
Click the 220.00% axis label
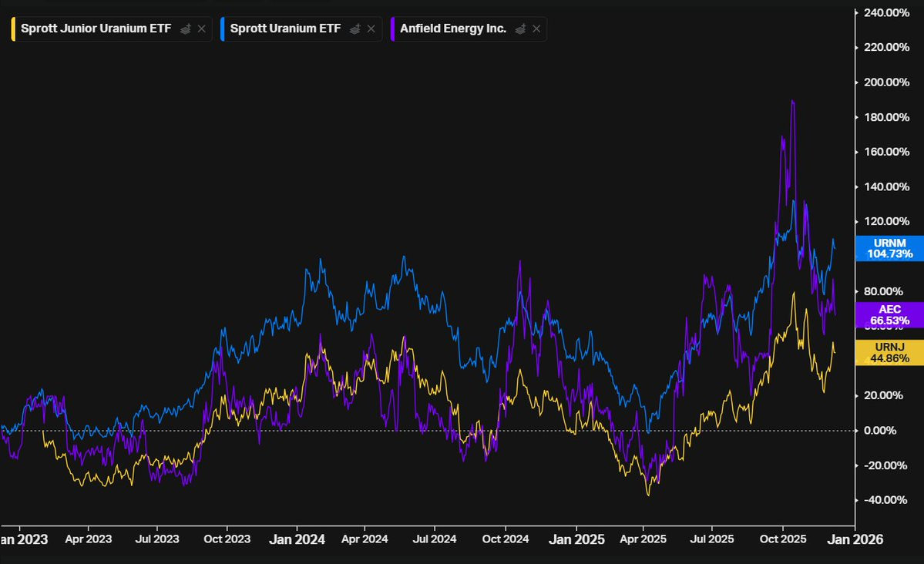(886, 47)
